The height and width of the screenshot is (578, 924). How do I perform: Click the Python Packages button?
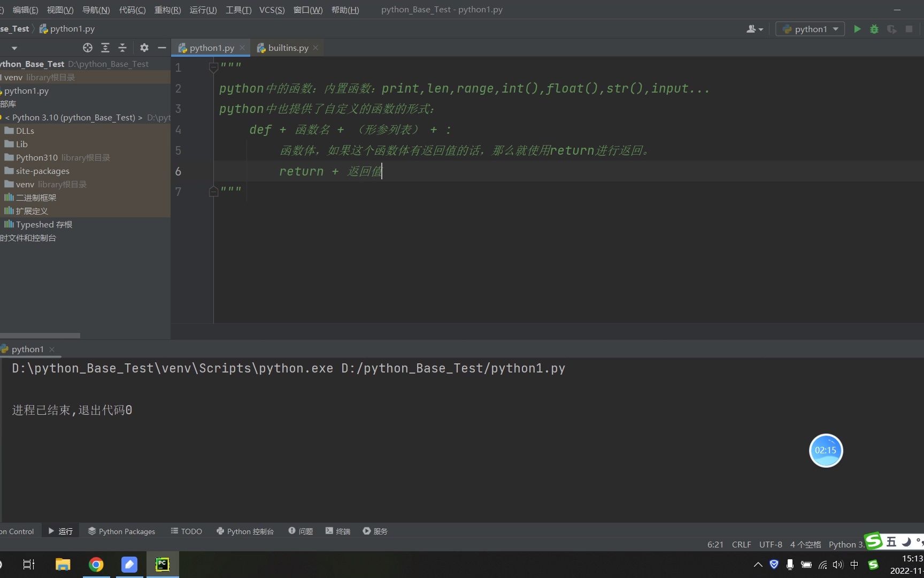pos(121,531)
